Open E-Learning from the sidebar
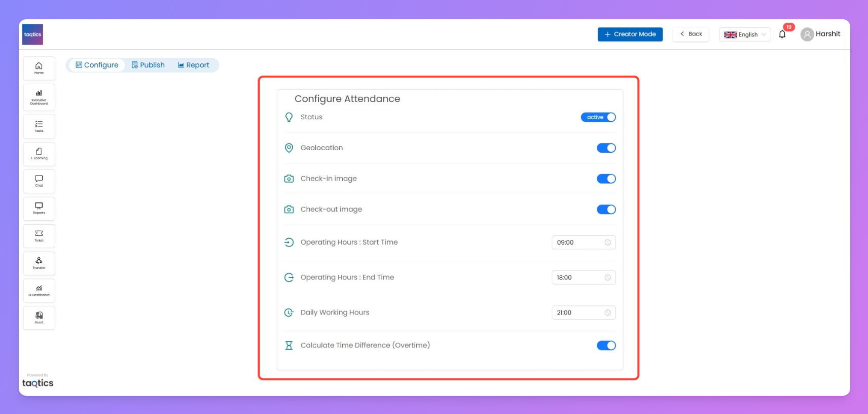The height and width of the screenshot is (414, 868). pyautogui.click(x=39, y=154)
